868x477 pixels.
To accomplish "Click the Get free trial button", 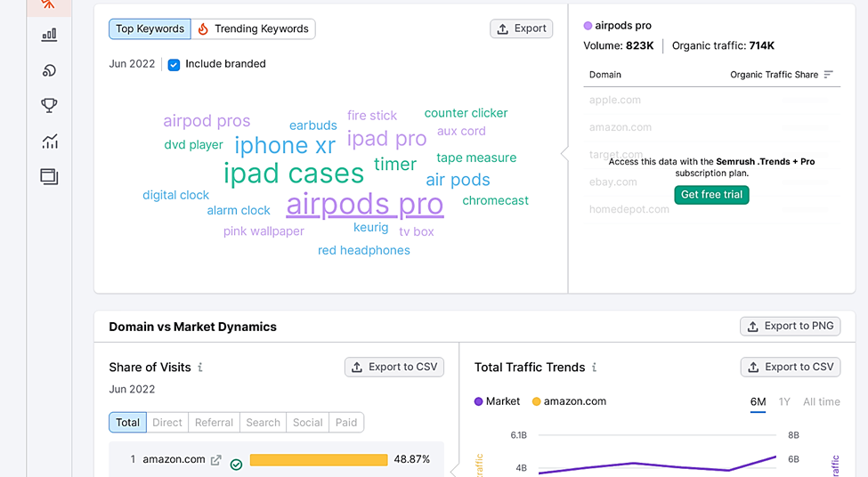I will (711, 195).
